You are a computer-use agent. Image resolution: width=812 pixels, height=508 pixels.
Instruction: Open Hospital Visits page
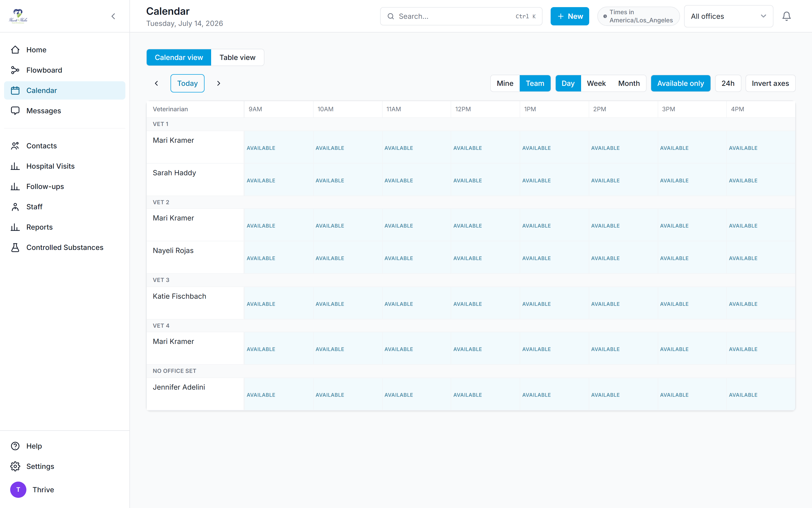tap(64, 166)
